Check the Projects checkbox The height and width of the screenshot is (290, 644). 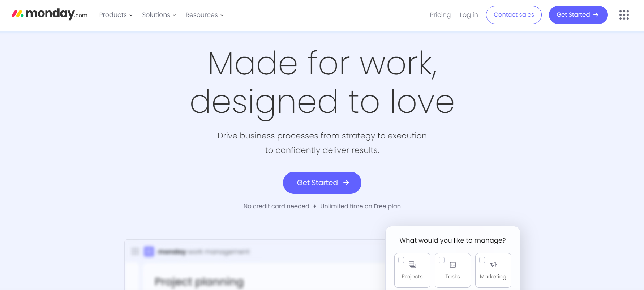click(x=401, y=260)
